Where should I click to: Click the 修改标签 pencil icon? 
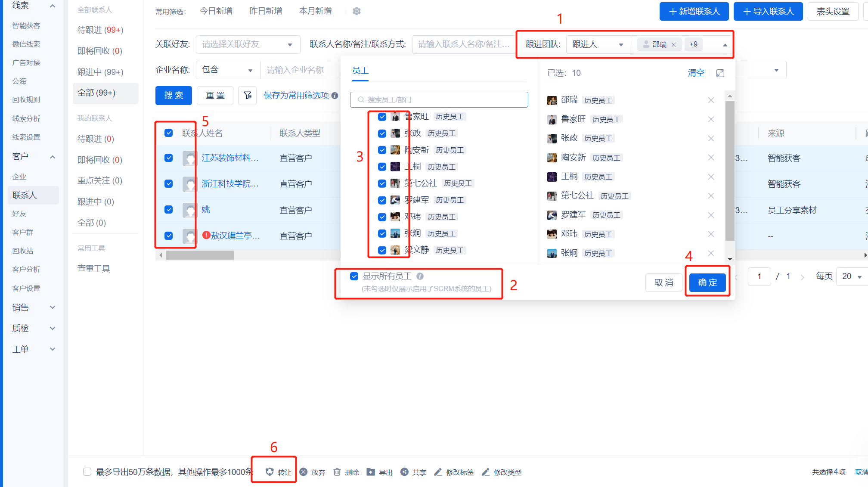(438, 472)
